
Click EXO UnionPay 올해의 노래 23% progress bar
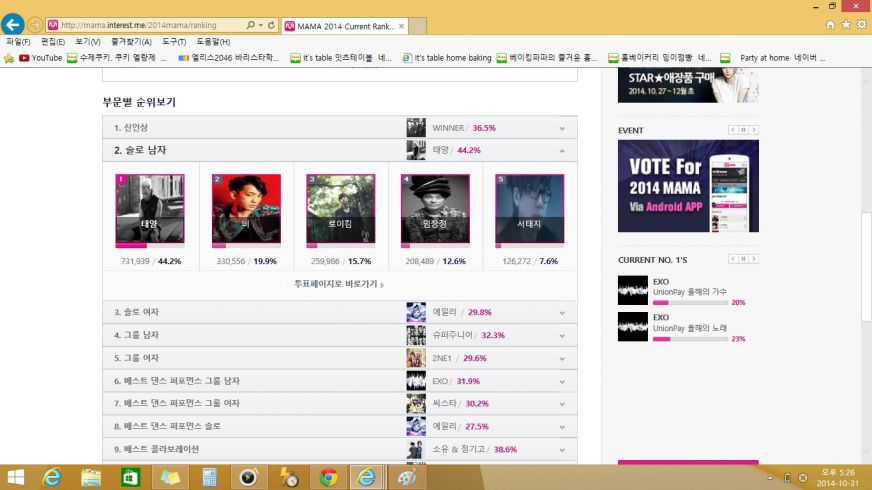coord(690,339)
